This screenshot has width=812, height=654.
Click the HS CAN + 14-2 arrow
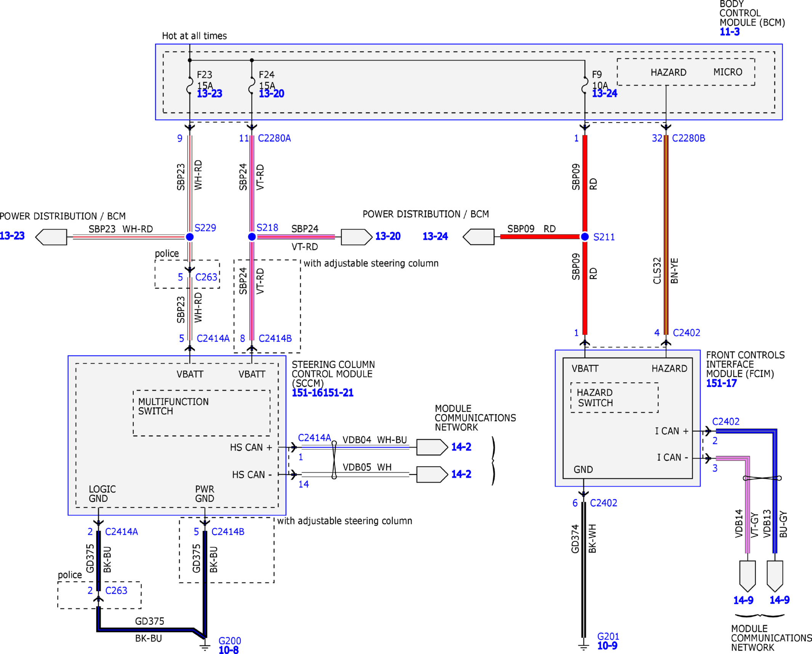click(x=432, y=447)
